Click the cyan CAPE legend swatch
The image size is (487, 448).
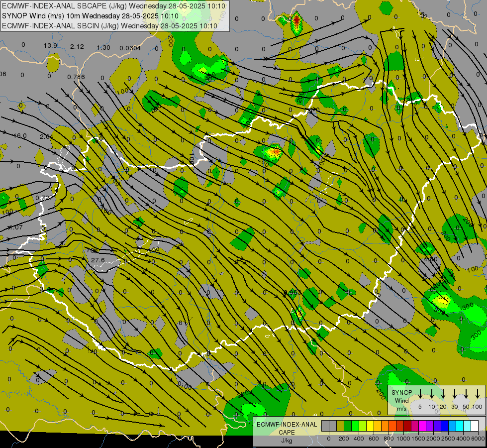pyautogui.click(x=460, y=426)
